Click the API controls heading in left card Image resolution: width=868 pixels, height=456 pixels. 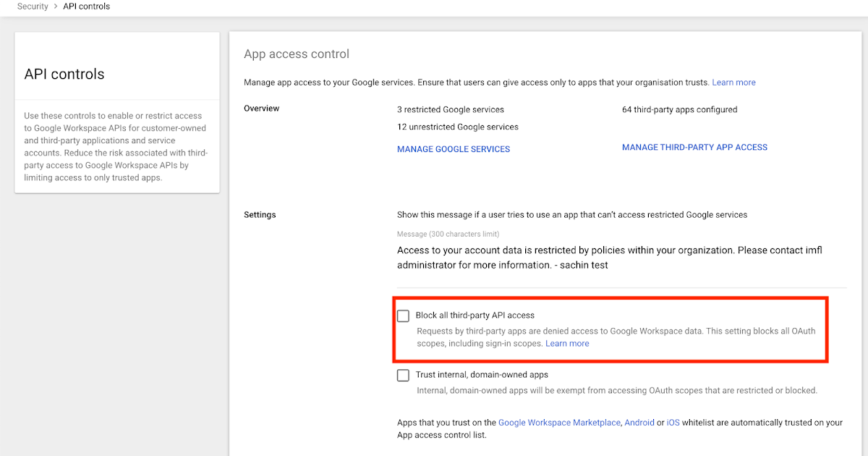click(64, 74)
